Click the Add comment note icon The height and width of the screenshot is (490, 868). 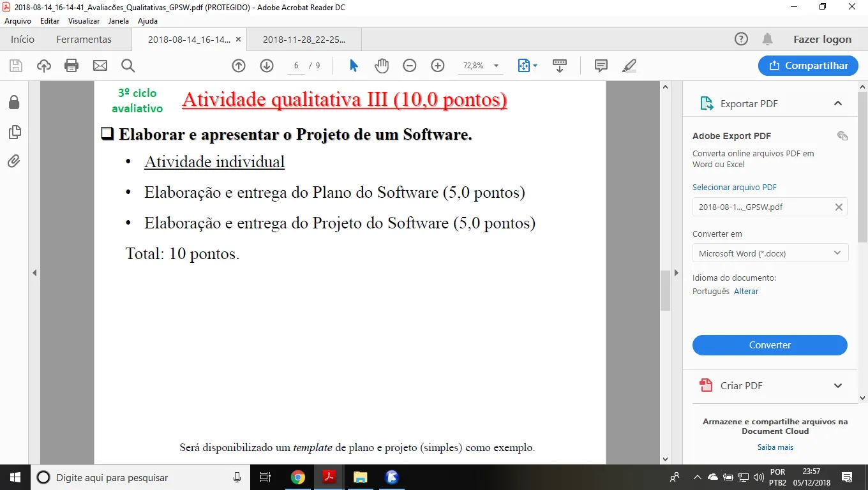[x=601, y=66]
